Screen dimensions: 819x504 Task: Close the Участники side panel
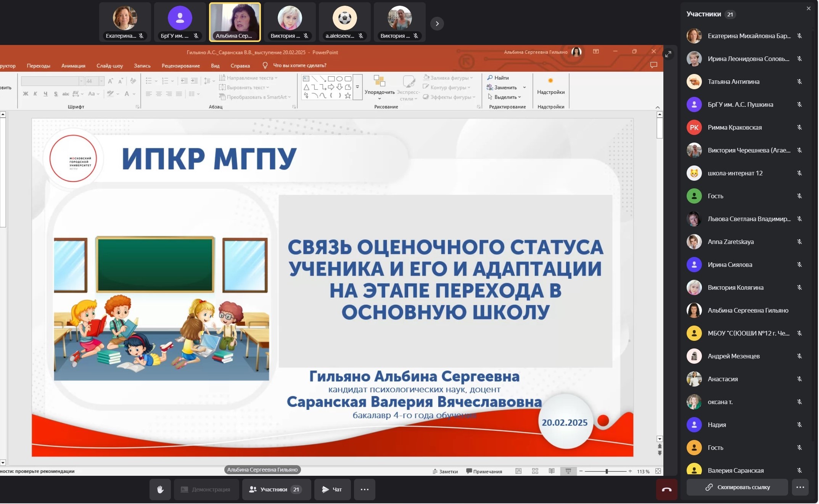(x=808, y=8)
